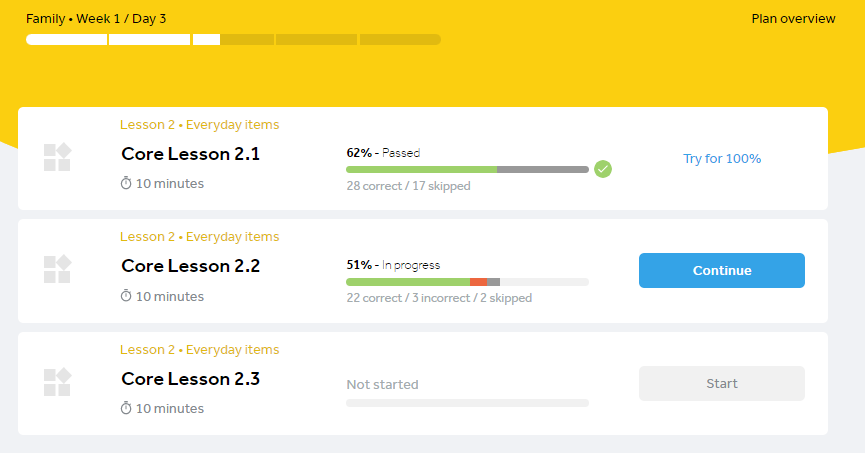Screen dimensions: 865x453
Task: Click the Family • Week 1 / Day 3 heading
Action: pos(96,19)
